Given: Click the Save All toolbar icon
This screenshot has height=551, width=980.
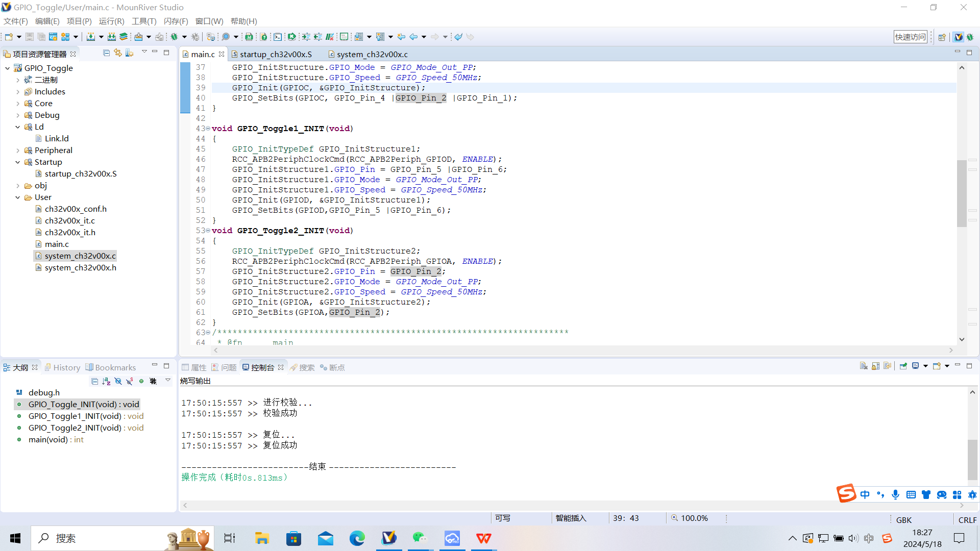Looking at the screenshot, I should point(41,37).
